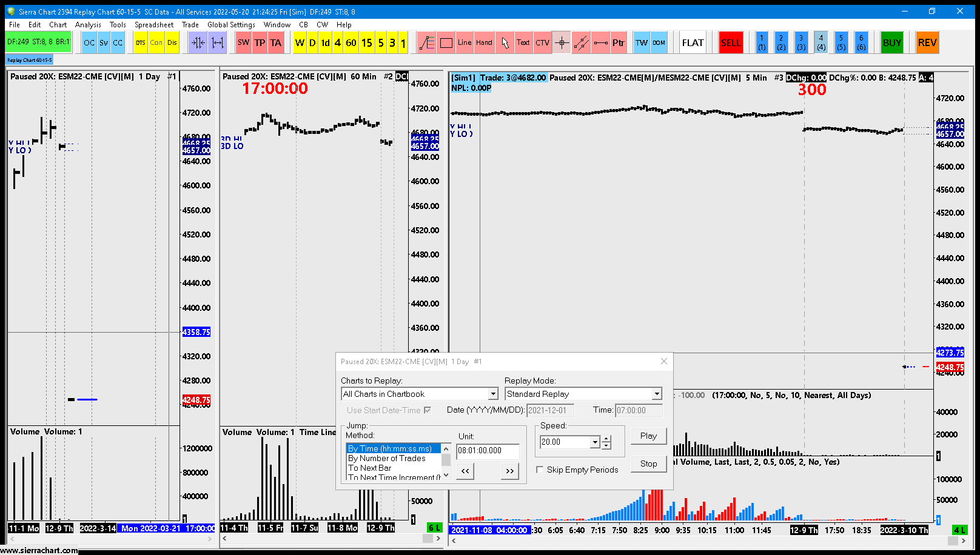The image size is (980, 555).
Task: Select the Hand tool
Action: pyautogui.click(x=484, y=42)
